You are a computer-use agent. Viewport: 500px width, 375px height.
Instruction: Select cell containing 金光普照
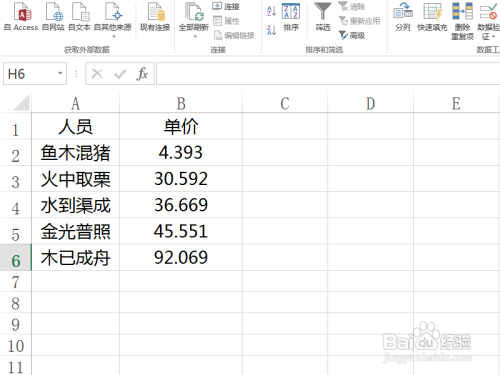coord(76,231)
